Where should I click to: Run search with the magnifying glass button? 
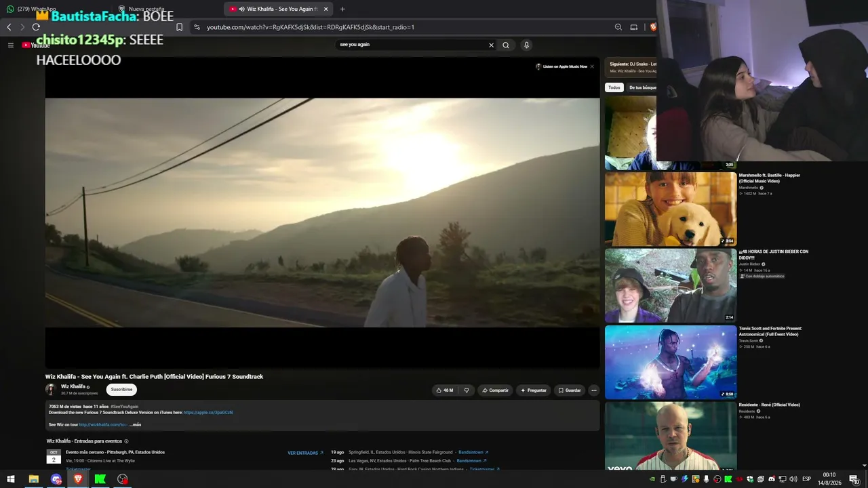click(x=506, y=45)
